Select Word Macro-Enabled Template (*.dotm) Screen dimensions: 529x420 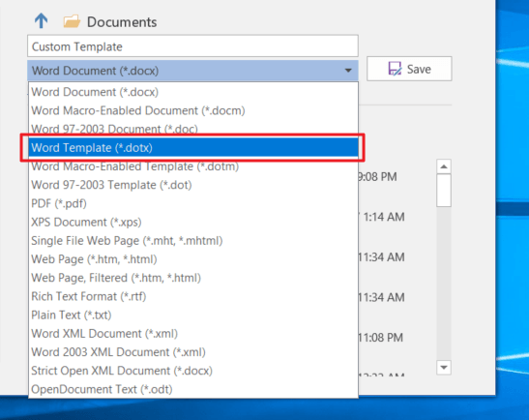193,166
